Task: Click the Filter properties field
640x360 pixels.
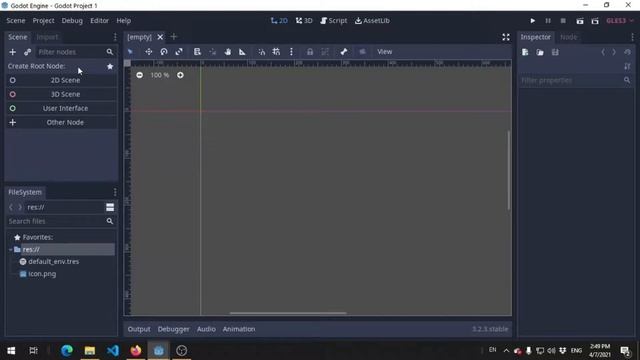Action: click(x=576, y=80)
